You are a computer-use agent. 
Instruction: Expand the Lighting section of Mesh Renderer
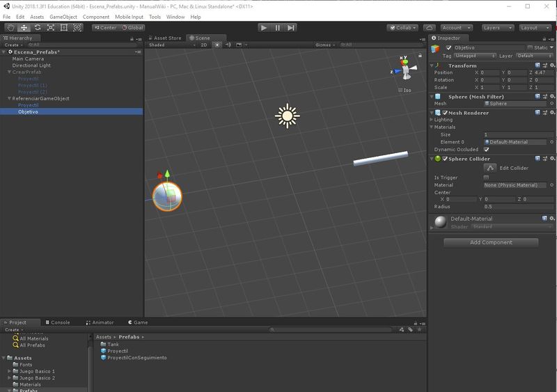[432, 120]
